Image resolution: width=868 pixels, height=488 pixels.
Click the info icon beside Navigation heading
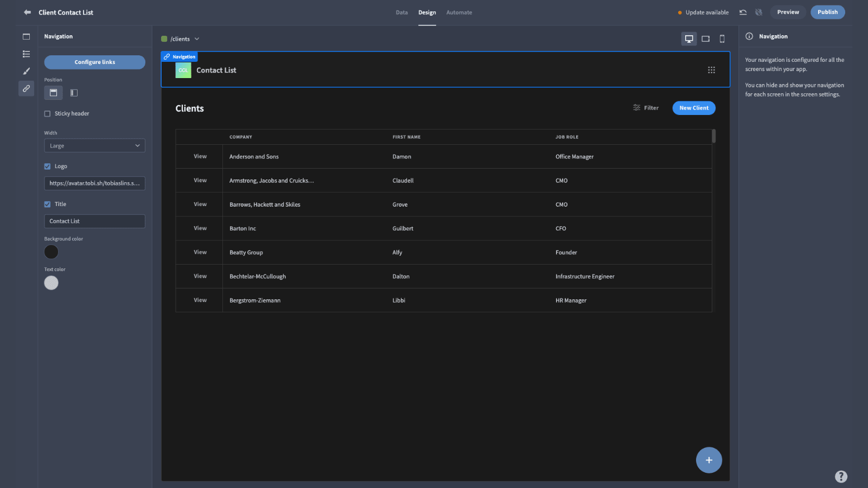749,36
